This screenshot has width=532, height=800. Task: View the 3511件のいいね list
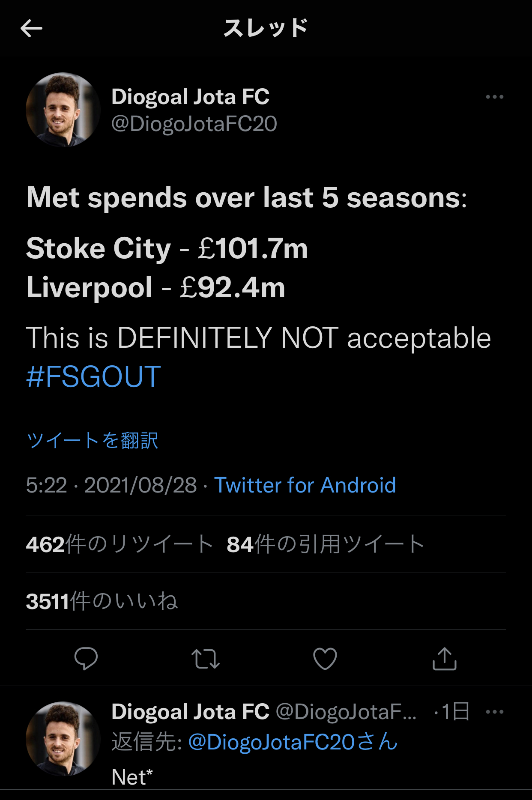[x=102, y=601]
